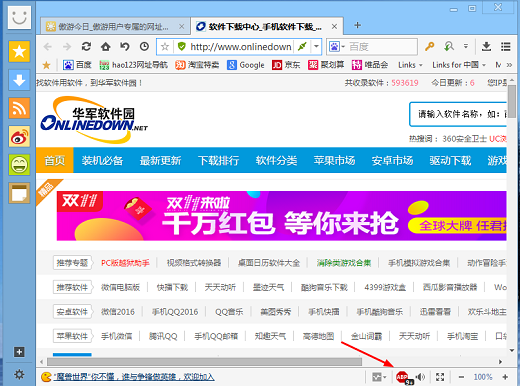Open the Favorites star sidebar panel
Image resolution: width=520 pixels, height=386 pixels.
[19, 52]
